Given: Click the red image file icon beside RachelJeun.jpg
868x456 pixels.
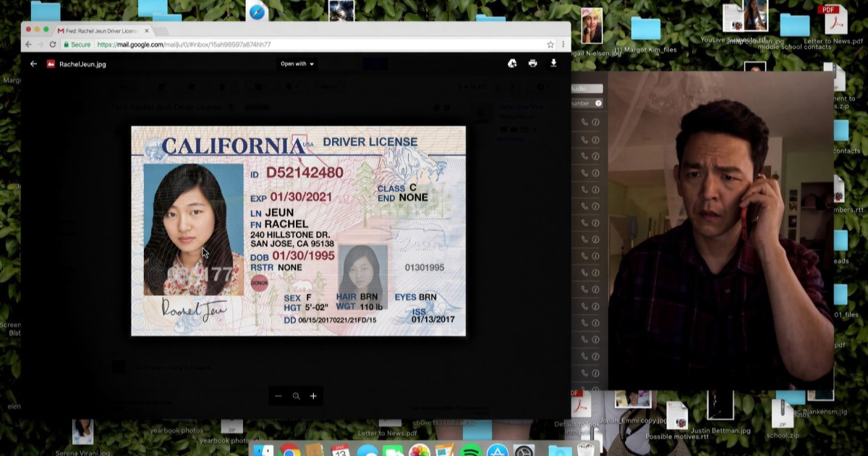Looking at the screenshot, I should (51, 64).
